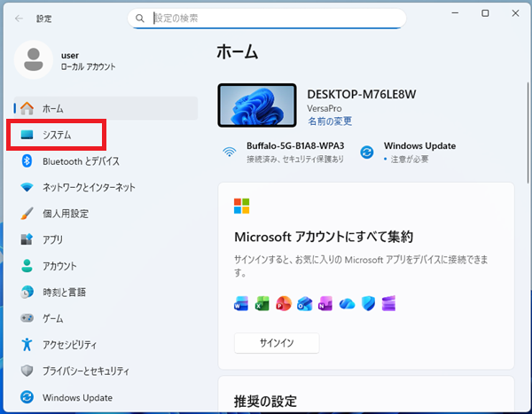Click the search magnifier icon
Viewport: 532px width, 414px height.
(x=140, y=19)
